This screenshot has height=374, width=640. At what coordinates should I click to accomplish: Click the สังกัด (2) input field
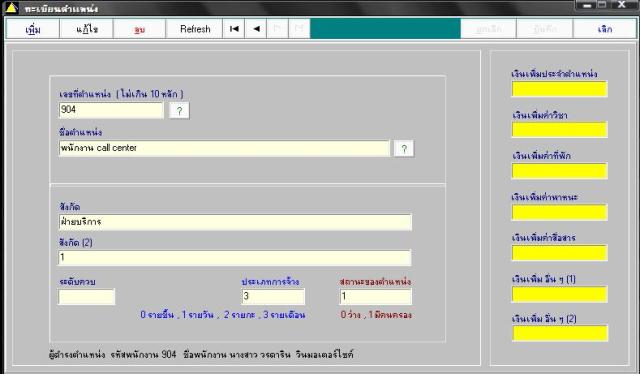[235, 258]
